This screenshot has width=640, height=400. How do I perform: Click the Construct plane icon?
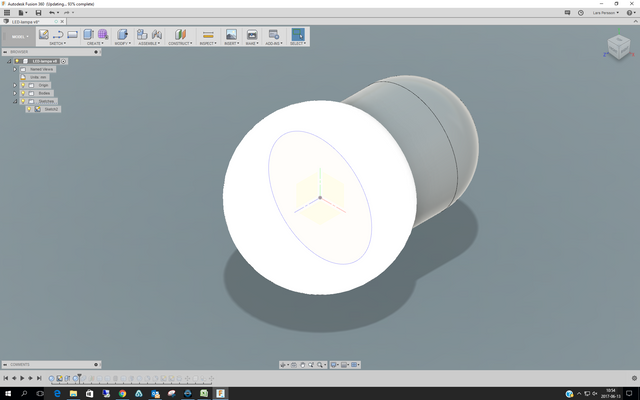pyautogui.click(x=180, y=34)
